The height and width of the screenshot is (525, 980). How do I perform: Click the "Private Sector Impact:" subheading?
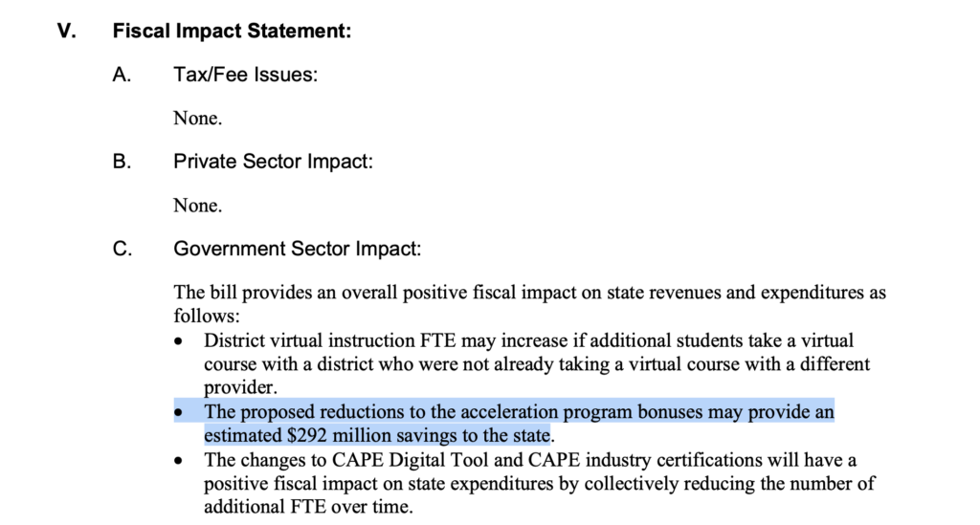(273, 162)
